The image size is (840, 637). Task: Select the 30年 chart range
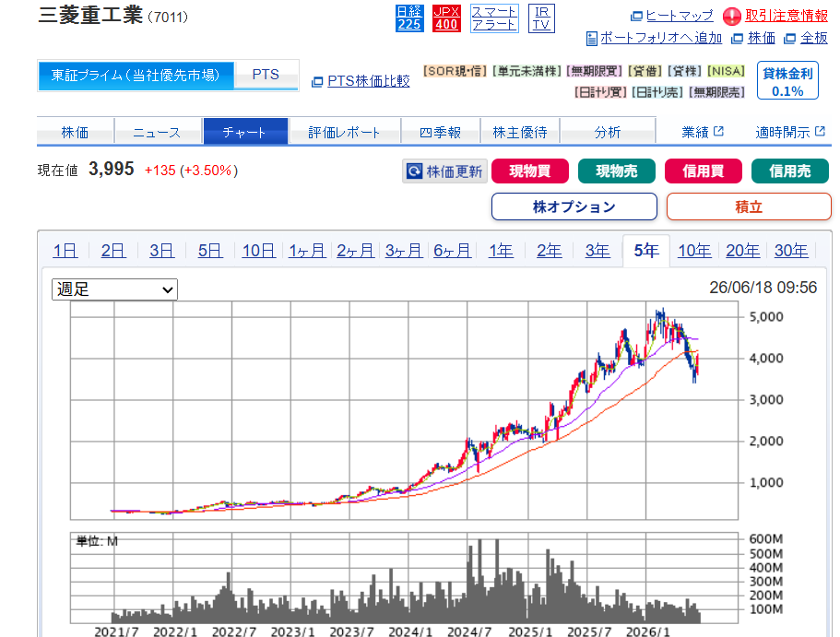point(791,250)
